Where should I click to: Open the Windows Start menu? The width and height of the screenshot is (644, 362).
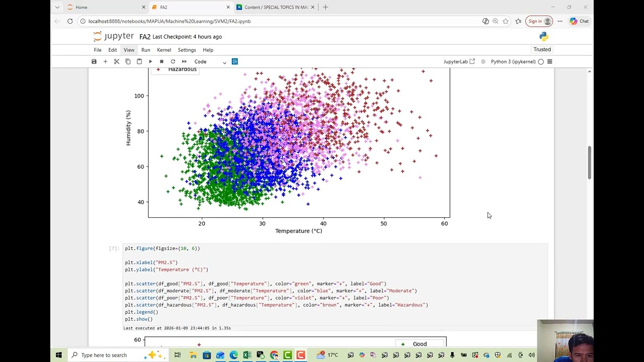59,355
